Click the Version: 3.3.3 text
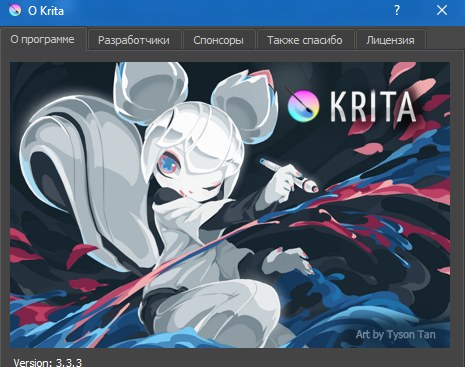465x367 pixels. [48, 362]
